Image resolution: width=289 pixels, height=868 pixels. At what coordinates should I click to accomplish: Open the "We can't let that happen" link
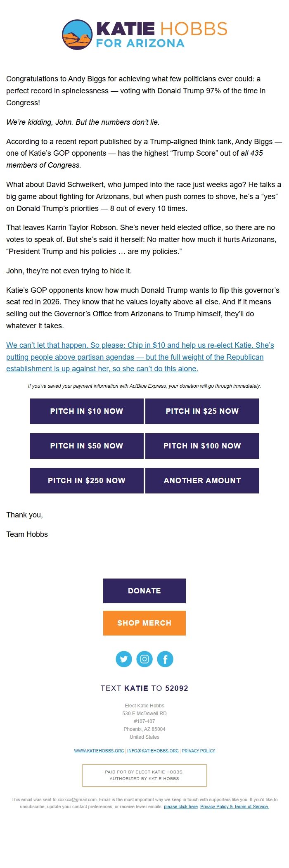coord(140,357)
